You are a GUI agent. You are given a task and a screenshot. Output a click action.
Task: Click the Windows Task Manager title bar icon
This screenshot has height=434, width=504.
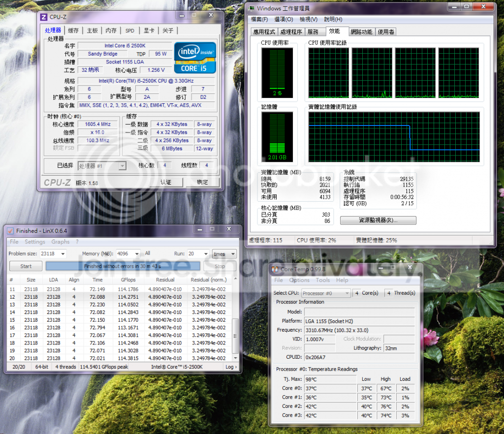pos(252,8)
